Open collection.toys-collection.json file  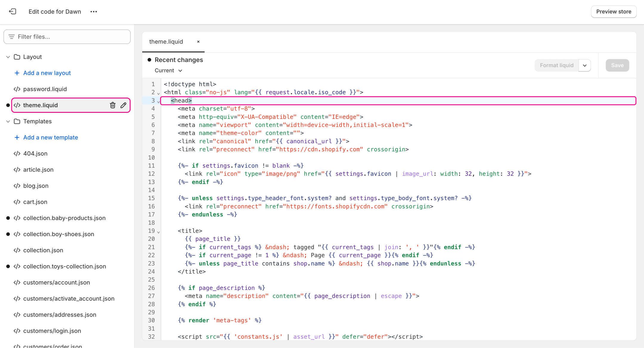click(64, 267)
